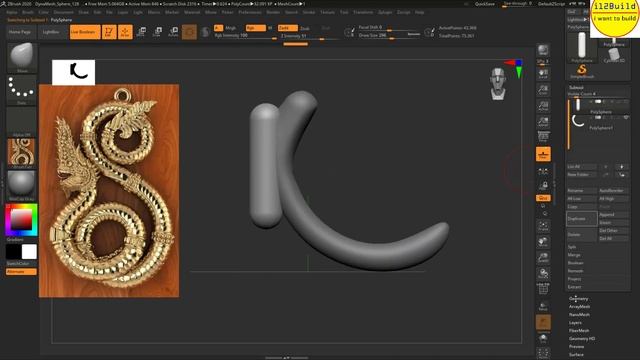Adjust the Z Intensity slider
Viewport: 640px width, 360px height.
pyautogui.click(x=309, y=36)
